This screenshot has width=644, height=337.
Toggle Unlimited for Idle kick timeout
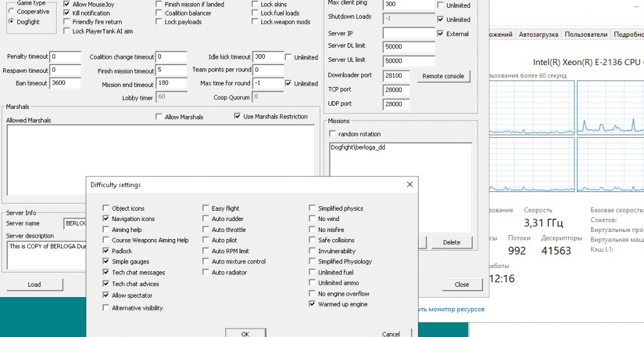click(x=288, y=57)
